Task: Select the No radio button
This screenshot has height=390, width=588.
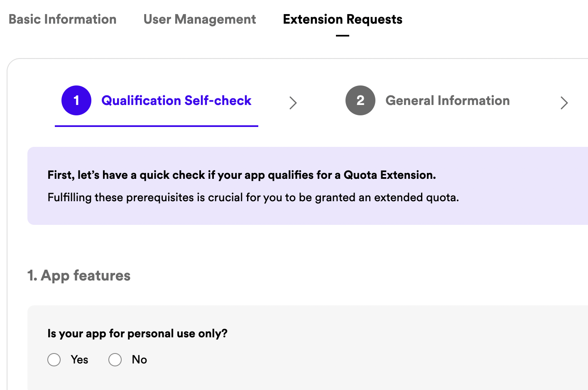Action: click(115, 360)
